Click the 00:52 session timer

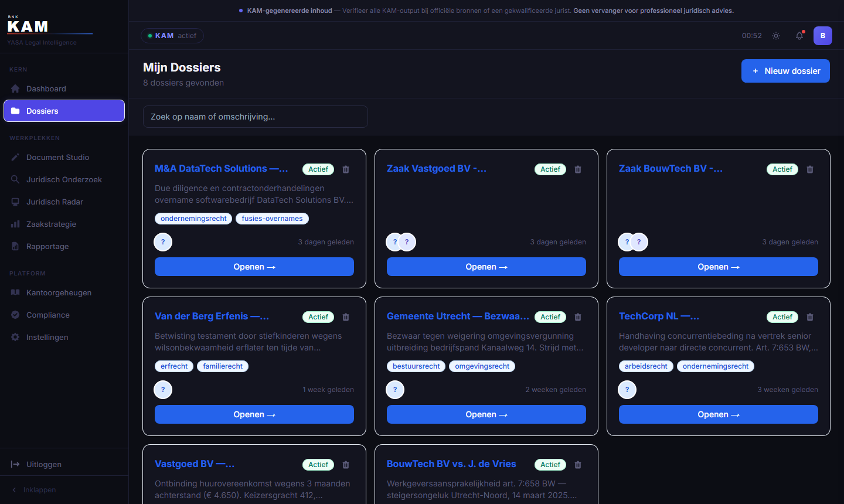pos(752,36)
